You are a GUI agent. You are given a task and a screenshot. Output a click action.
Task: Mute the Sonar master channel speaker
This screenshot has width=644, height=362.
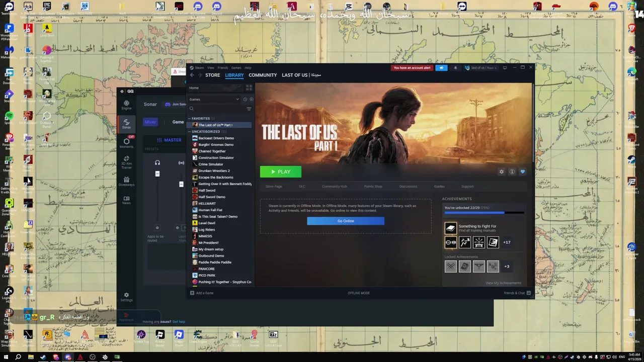tap(157, 228)
